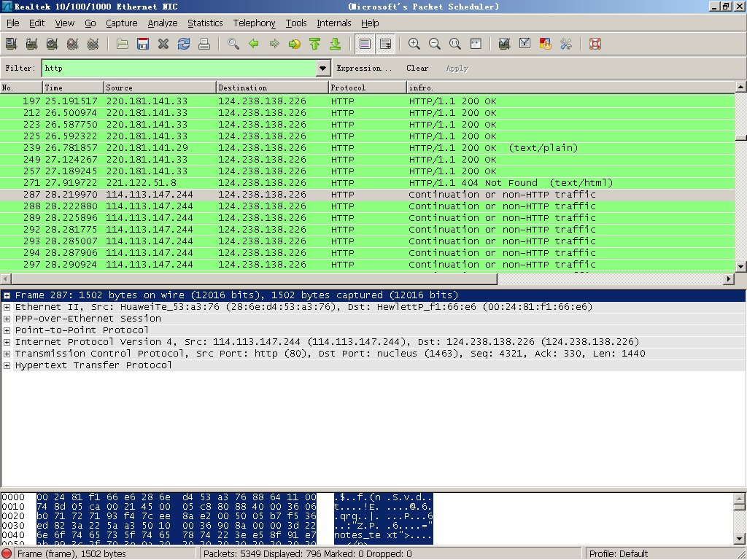Screen dimensions: 747x560
Task: Open the Capture menu
Action: point(122,23)
